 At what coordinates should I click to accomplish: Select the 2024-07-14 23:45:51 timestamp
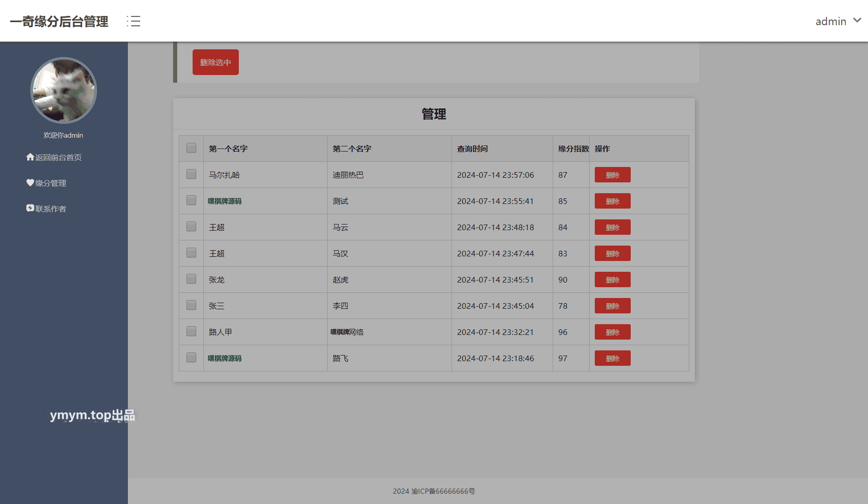495,279
